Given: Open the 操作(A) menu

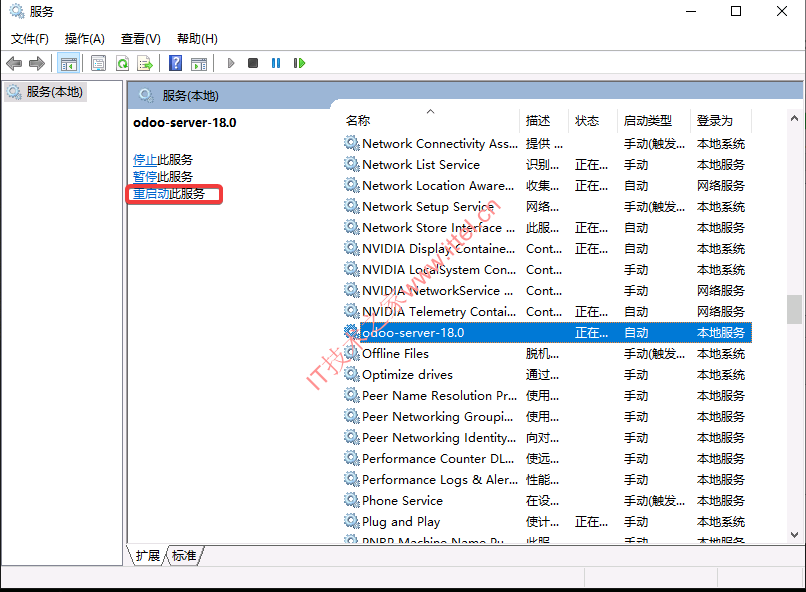Looking at the screenshot, I should pyautogui.click(x=84, y=39).
